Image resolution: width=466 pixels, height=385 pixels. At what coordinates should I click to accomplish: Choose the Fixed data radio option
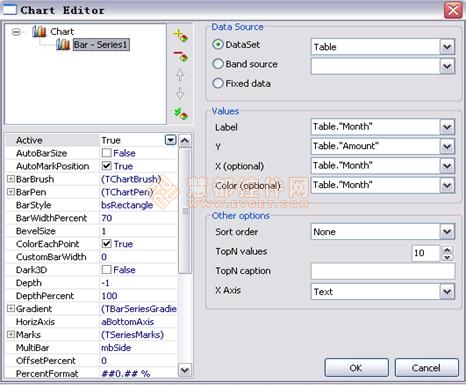[218, 83]
